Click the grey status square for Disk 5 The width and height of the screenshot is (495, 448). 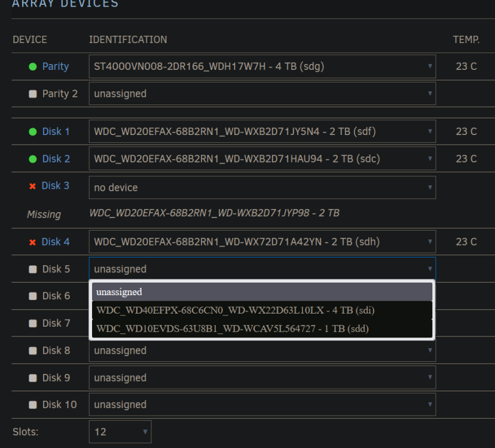[x=33, y=269]
